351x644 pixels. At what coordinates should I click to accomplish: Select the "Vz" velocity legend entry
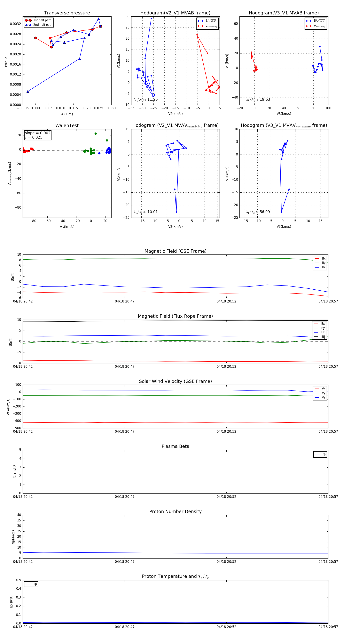pyautogui.click(x=320, y=398)
